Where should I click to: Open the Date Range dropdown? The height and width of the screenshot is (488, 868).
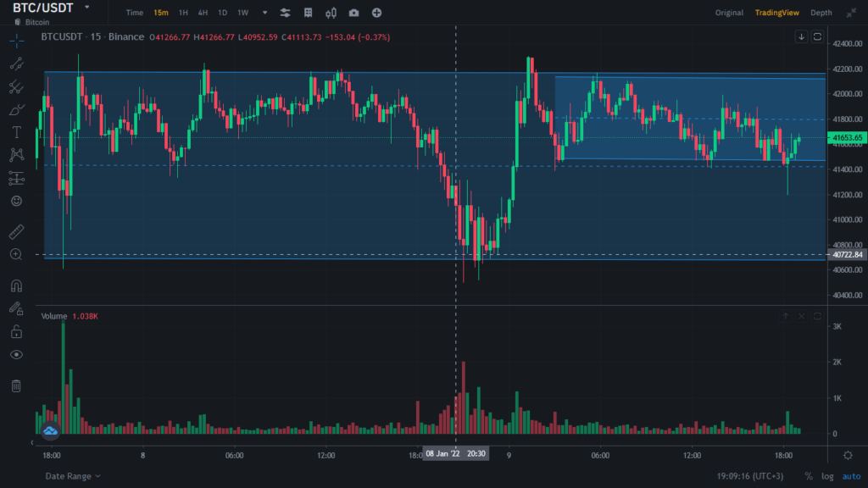73,477
